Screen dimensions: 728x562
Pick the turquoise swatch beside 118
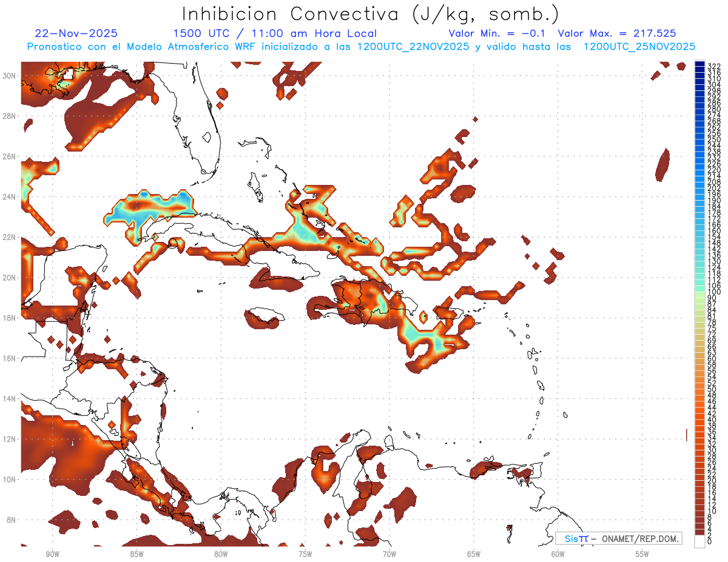click(x=700, y=271)
